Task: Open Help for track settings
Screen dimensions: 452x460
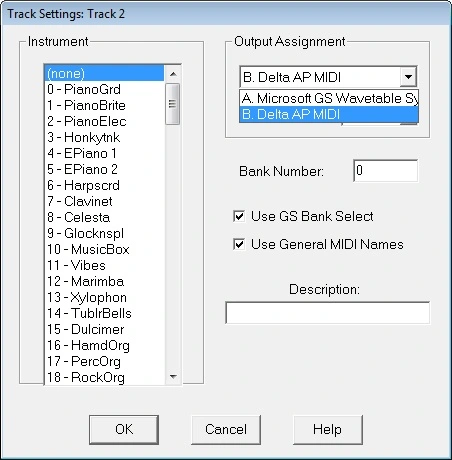Action: pos(328,429)
